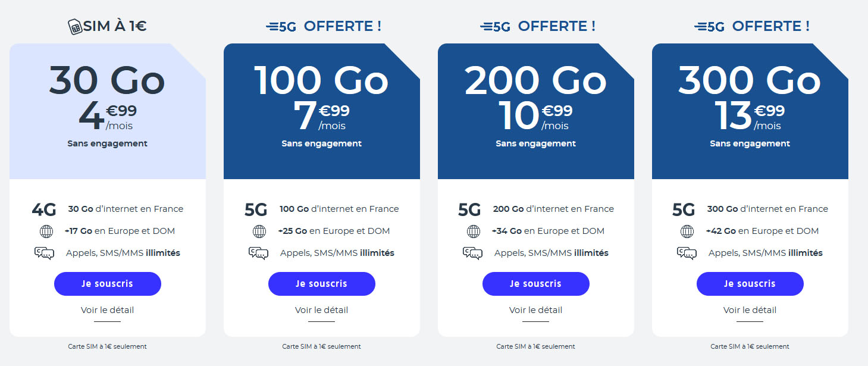
Task: Expand details of the 300 Go plan
Action: coord(750,310)
